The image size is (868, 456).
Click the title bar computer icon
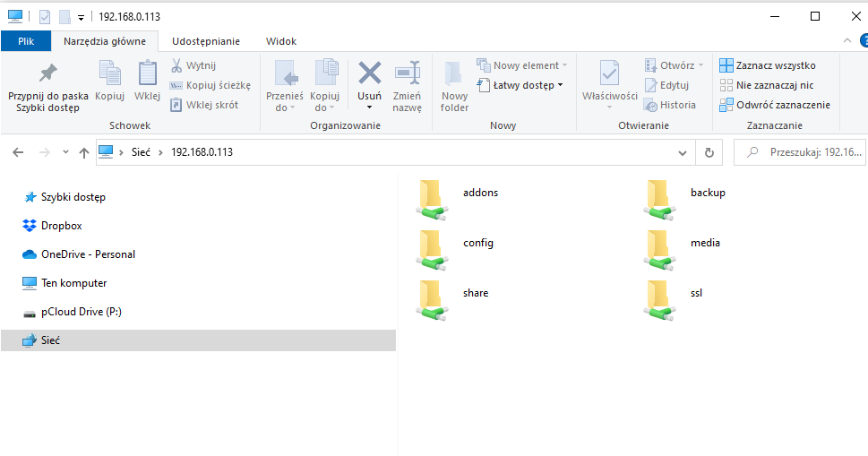[x=15, y=17]
